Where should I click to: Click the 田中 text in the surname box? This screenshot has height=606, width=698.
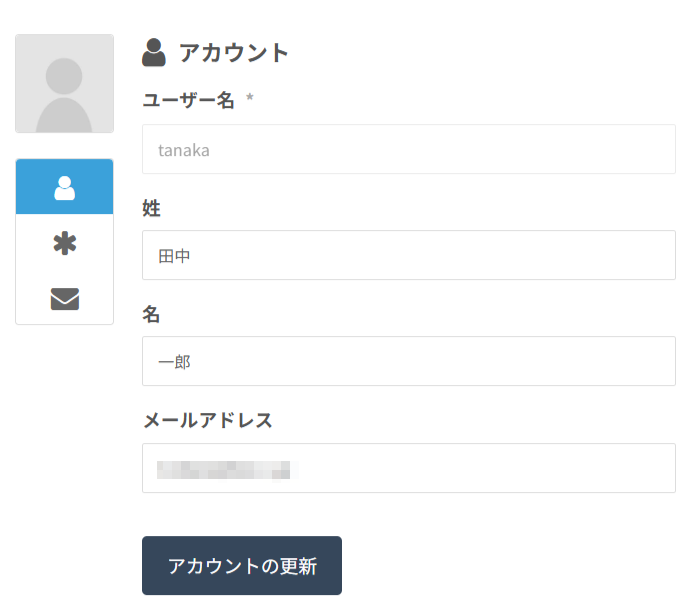(x=175, y=256)
